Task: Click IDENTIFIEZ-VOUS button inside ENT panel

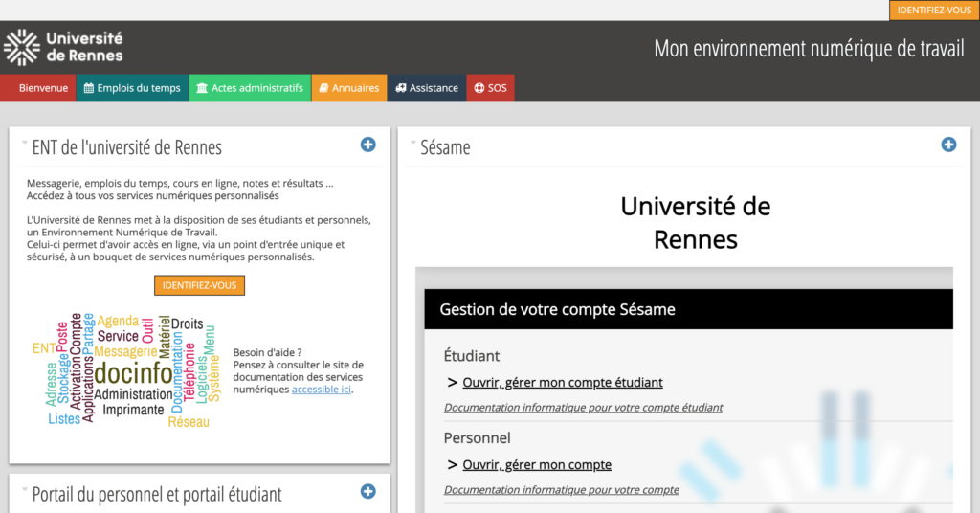Action: point(199,285)
